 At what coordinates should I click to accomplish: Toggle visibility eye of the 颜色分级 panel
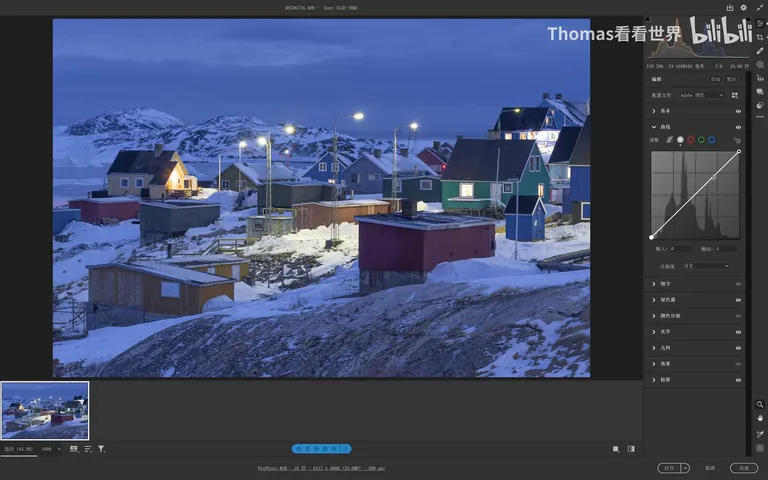click(738, 316)
